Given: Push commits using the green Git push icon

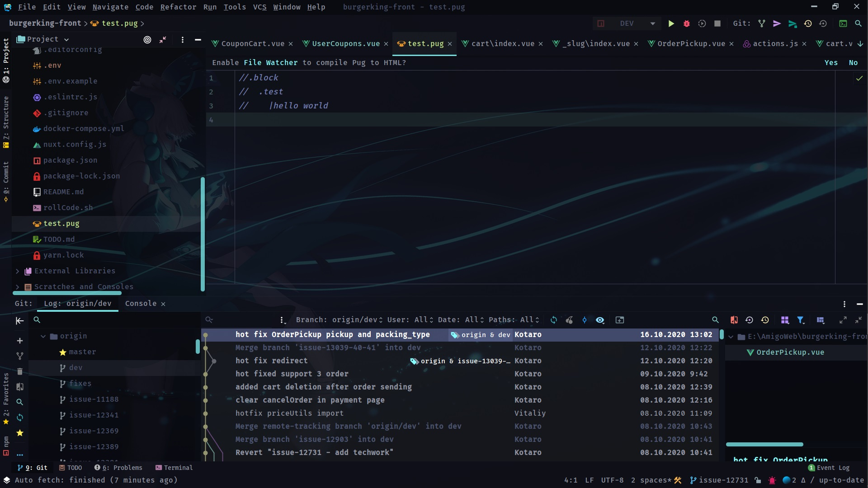Looking at the screenshot, I should [793, 23].
